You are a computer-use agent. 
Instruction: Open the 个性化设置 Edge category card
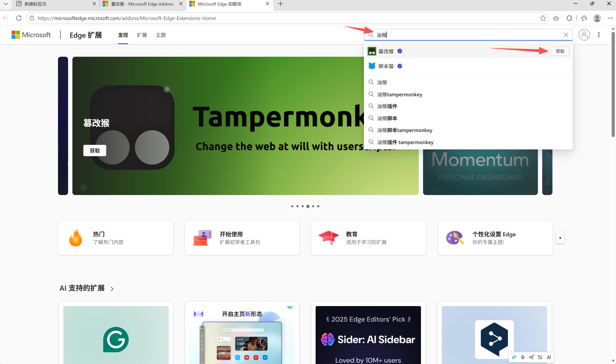[495, 238]
